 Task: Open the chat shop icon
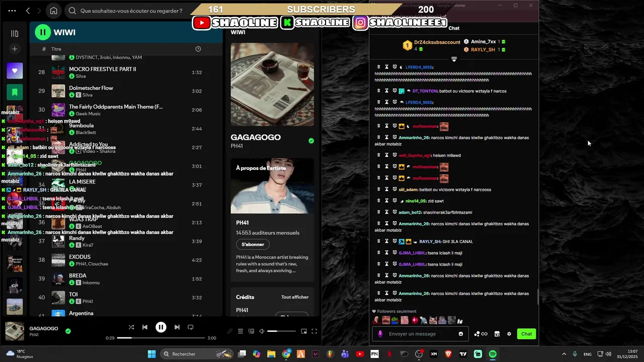[497, 334]
